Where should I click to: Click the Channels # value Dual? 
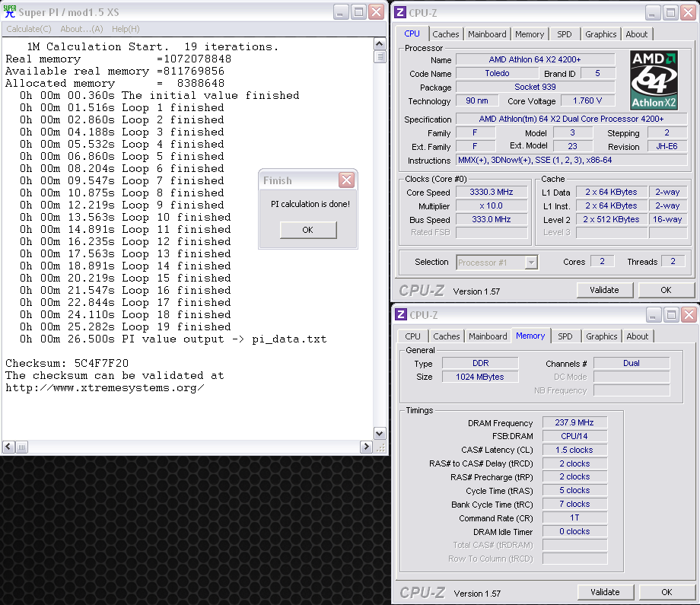click(x=632, y=363)
